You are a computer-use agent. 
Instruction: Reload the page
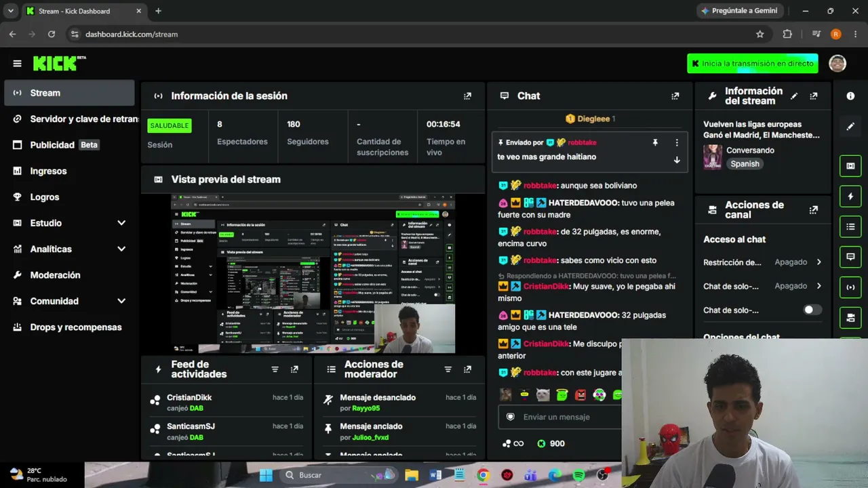52,34
